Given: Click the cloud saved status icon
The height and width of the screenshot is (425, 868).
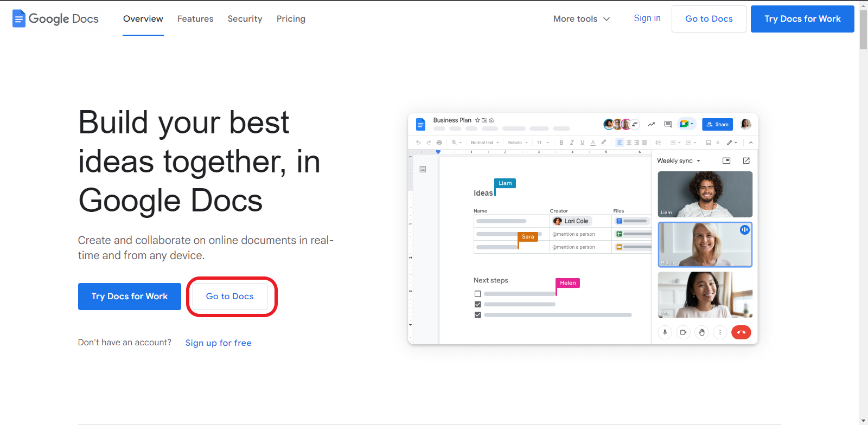Looking at the screenshot, I should click(492, 120).
